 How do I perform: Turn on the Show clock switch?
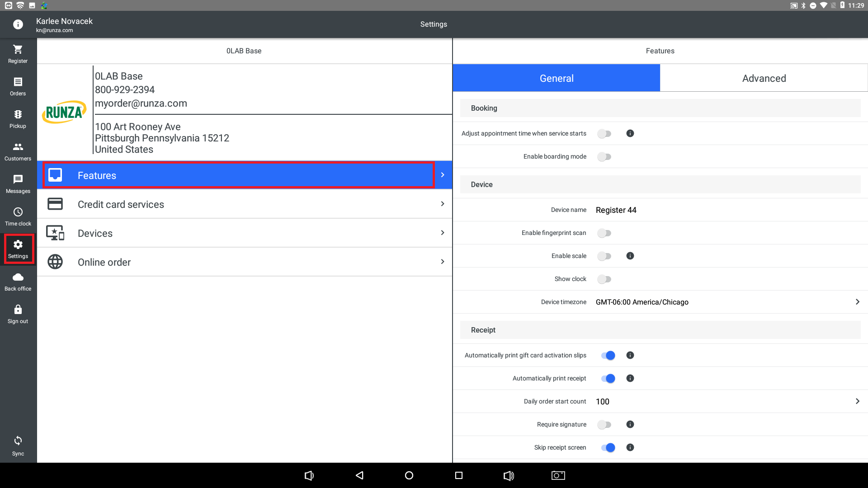coord(604,279)
